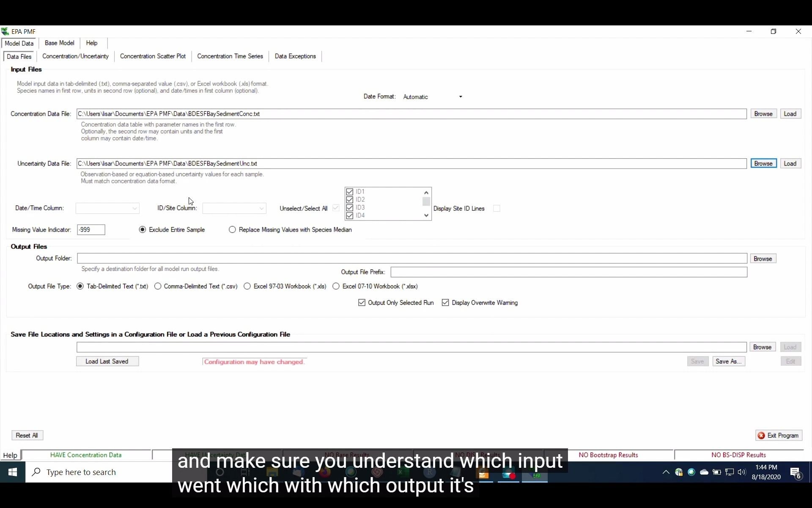Browse for Concentration Data File

click(x=763, y=113)
